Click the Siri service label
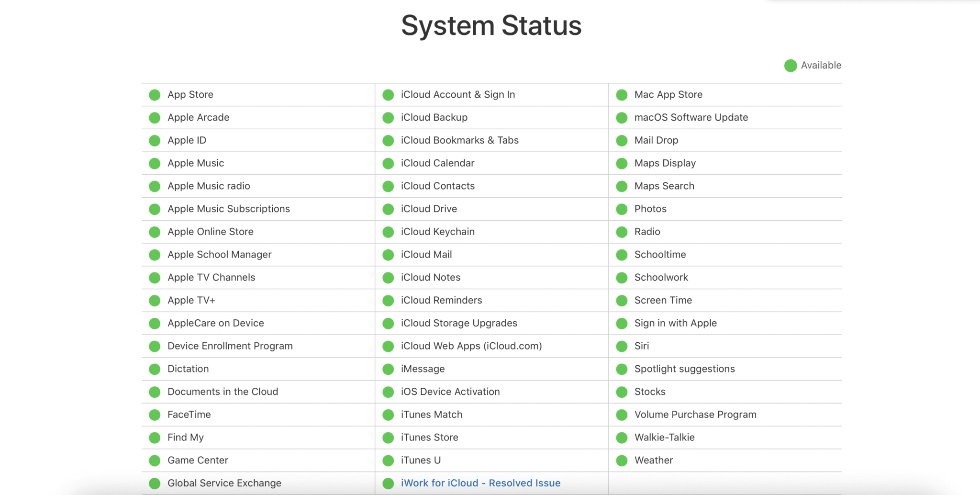The width and height of the screenshot is (980, 495). click(642, 346)
